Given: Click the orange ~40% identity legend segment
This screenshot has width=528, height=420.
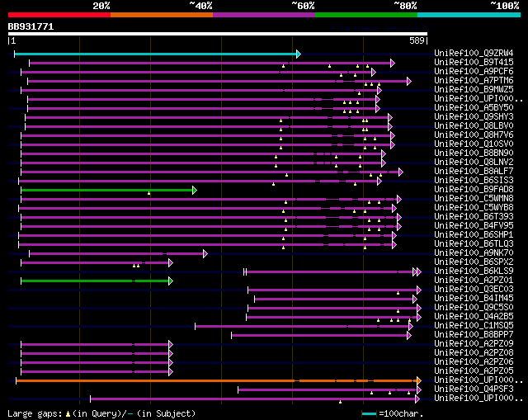Looking at the screenshot, I should 162,15.
